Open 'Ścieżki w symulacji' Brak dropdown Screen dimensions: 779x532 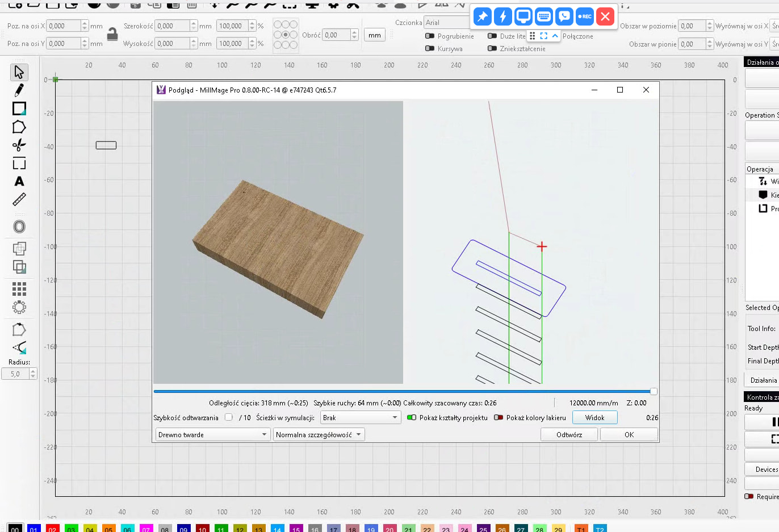(361, 418)
